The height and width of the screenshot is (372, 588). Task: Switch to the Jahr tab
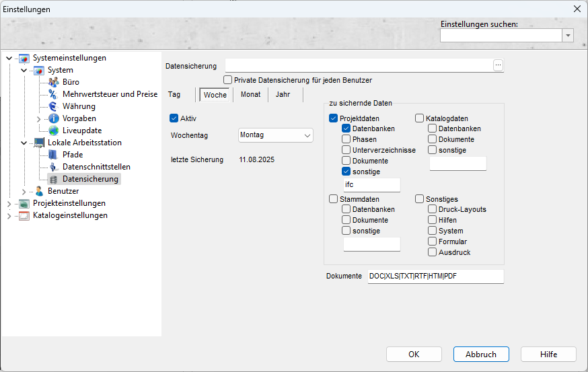point(283,95)
